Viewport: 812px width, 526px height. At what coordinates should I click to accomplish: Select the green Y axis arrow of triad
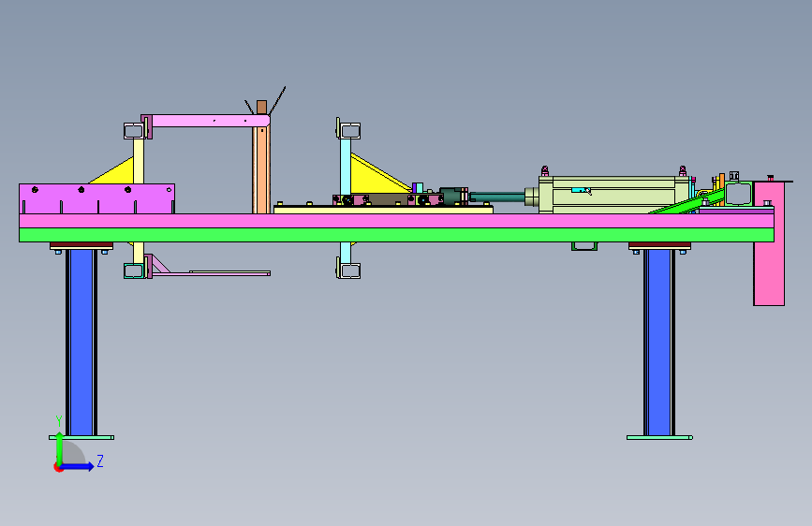59,448
